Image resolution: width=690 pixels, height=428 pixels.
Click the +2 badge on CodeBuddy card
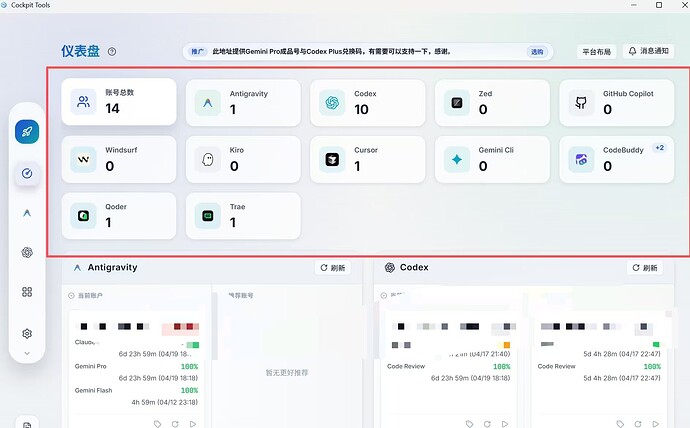click(x=660, y=148)
